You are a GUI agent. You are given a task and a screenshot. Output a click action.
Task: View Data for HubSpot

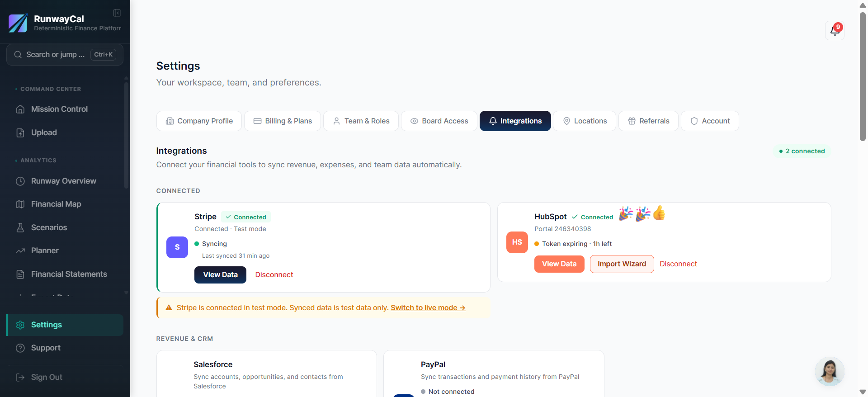click(559, 264)
